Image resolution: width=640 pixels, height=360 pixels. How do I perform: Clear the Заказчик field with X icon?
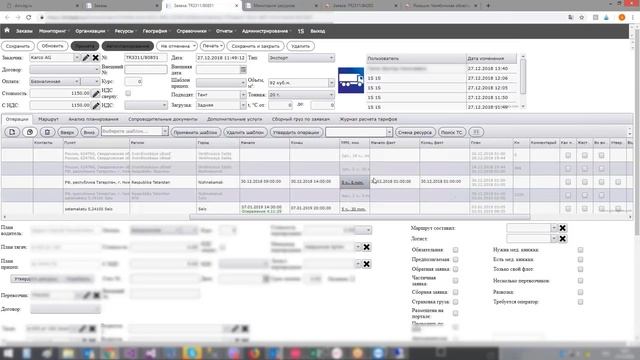point(96,58)
